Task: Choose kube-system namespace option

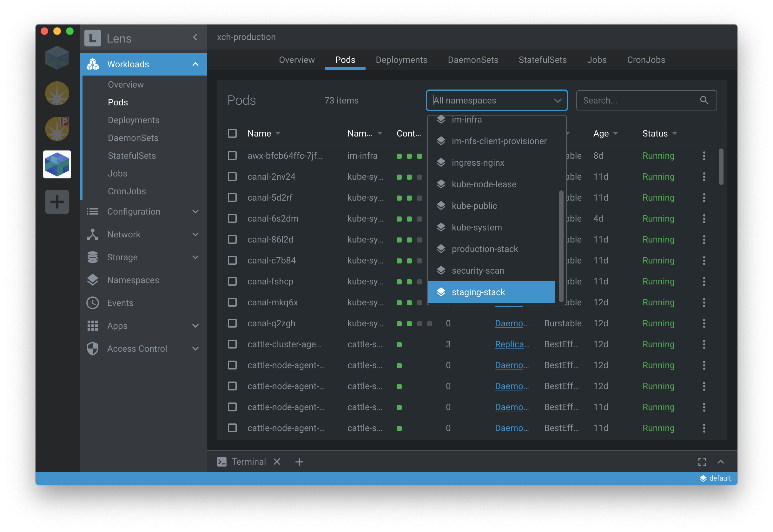Action: pyautogui.click(x=491, y=227)
